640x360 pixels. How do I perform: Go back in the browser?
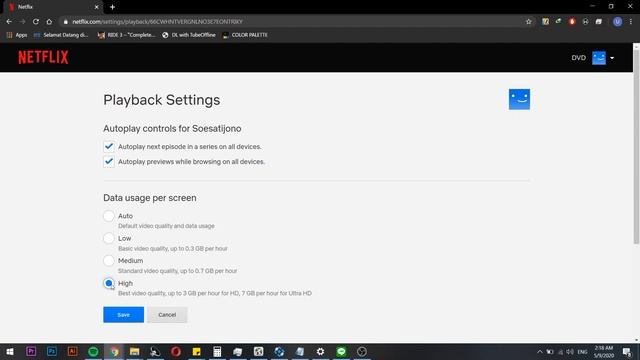click(x=9, y=22)
